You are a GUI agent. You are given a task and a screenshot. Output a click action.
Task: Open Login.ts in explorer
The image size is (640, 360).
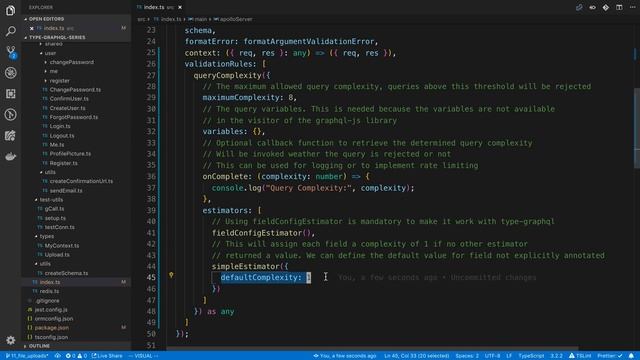click(60, 126)
